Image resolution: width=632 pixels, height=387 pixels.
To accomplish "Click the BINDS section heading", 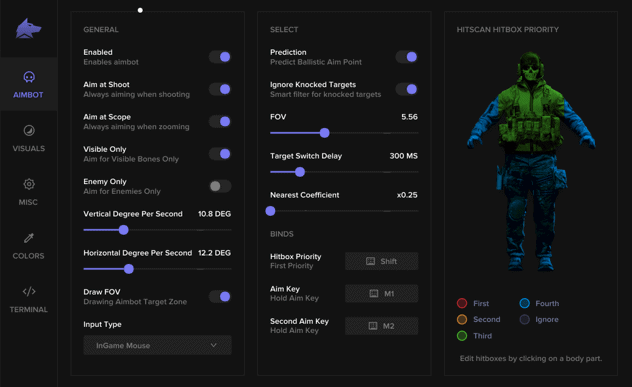I will click(x=282, y=234).
